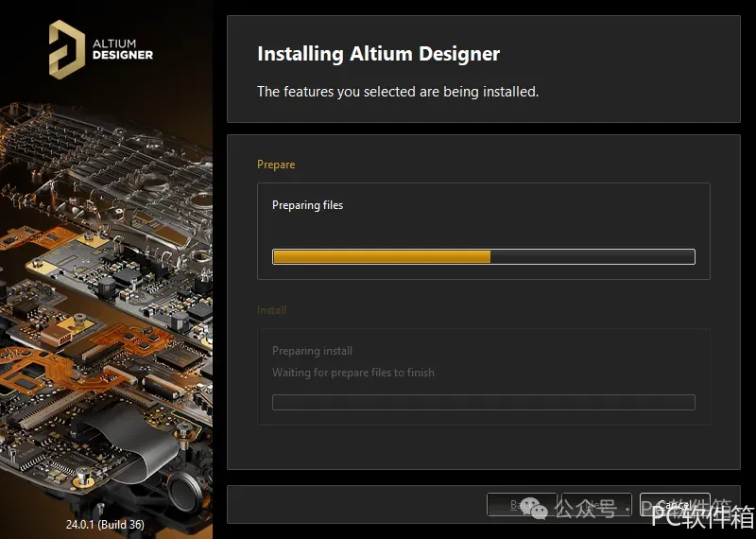756x539 pixels.
Task: Click the disabled Back button
Action: click(x=522, y=505)
